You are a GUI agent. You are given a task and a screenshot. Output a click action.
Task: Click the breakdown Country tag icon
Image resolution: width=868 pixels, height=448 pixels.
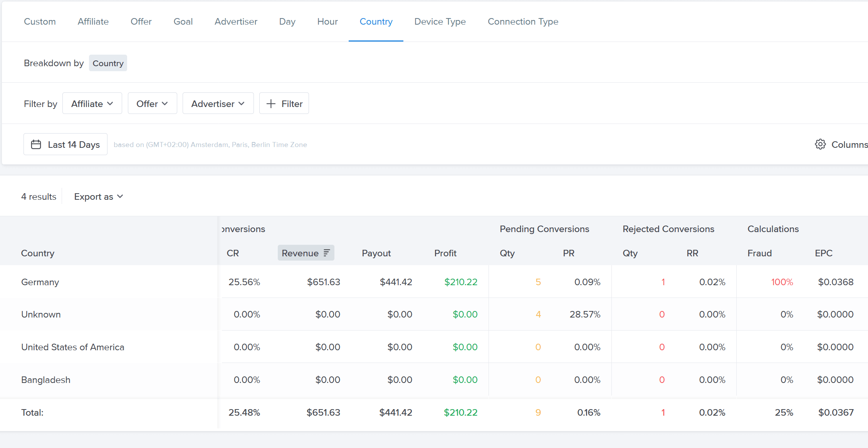coord(108,63)
